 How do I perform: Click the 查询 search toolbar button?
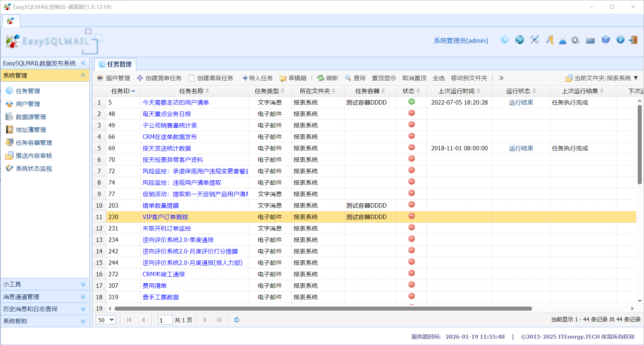click(355, 78)
